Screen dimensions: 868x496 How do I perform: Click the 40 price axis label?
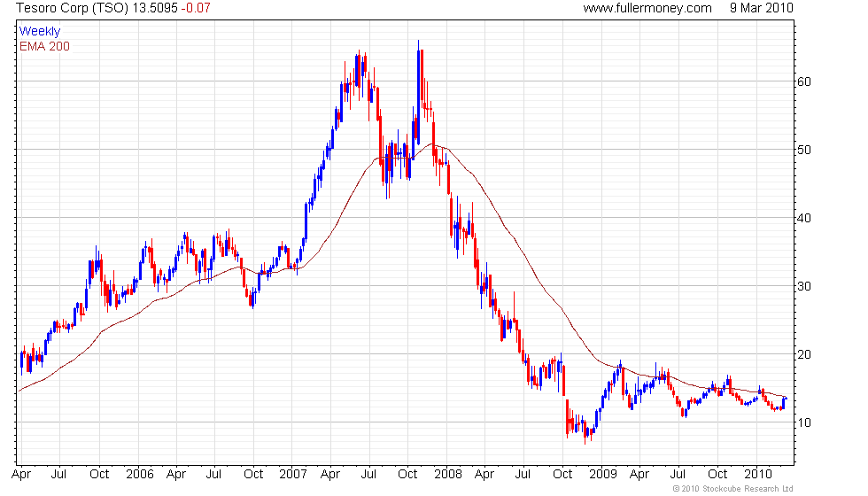click(804, 218)
